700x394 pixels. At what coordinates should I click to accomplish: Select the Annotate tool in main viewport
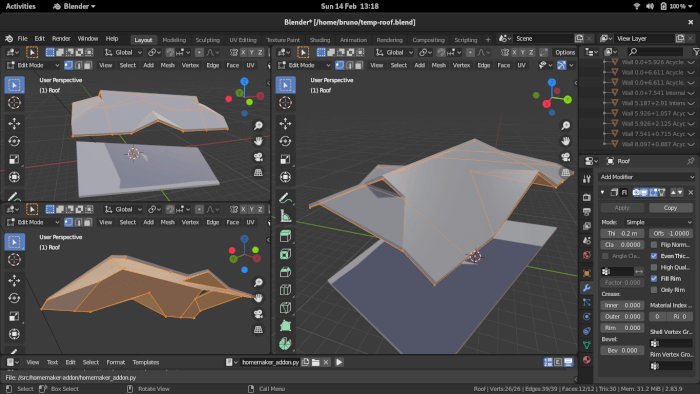[285, 198]
